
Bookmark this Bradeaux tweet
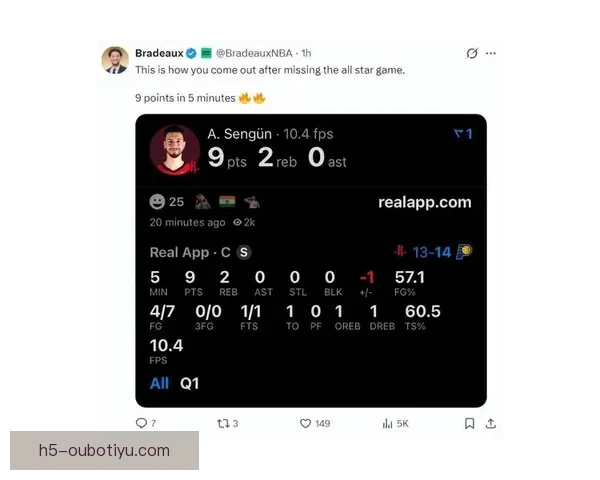click(x=470, y=423)
